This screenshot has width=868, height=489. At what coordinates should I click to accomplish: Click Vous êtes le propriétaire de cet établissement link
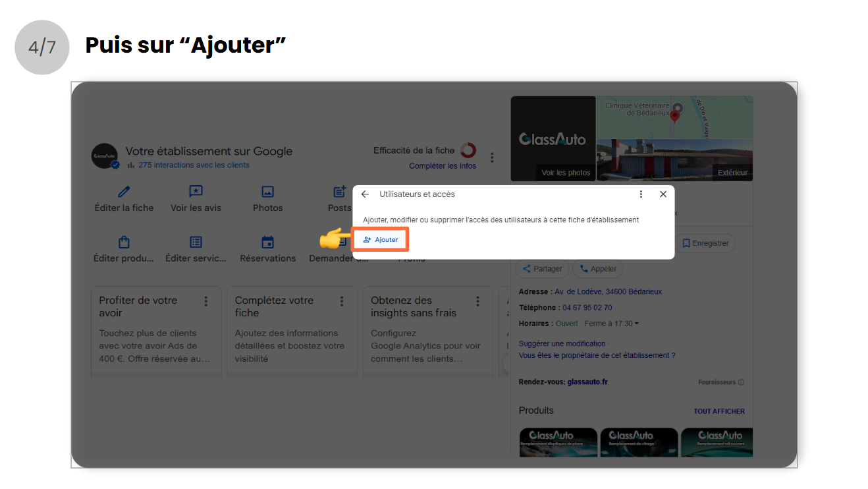[x=597, y=355]
